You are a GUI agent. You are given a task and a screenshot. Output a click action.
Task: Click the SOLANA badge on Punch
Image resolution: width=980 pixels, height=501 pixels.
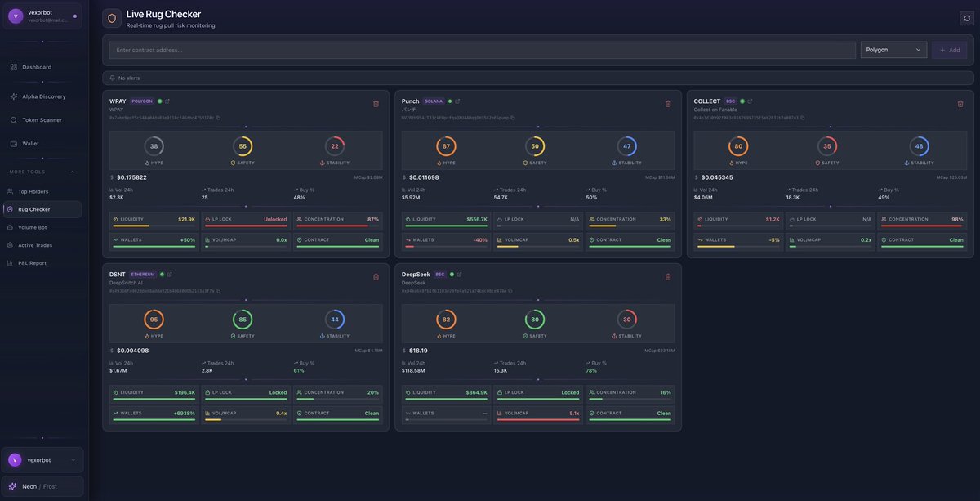(434, 101)
